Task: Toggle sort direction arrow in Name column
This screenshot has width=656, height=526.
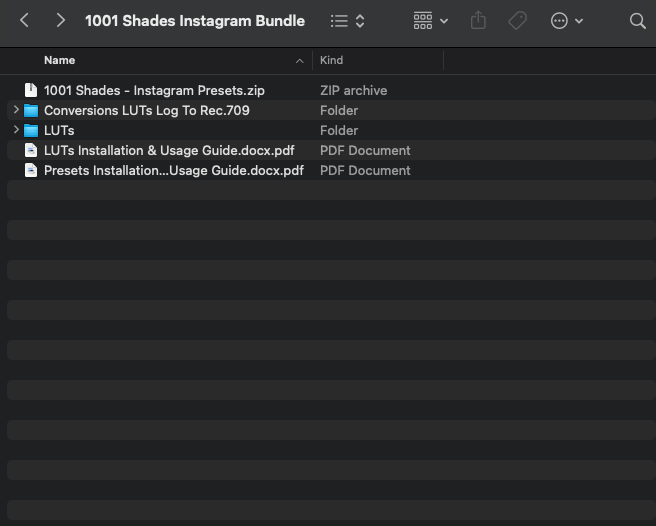Action: click(299, 61)
